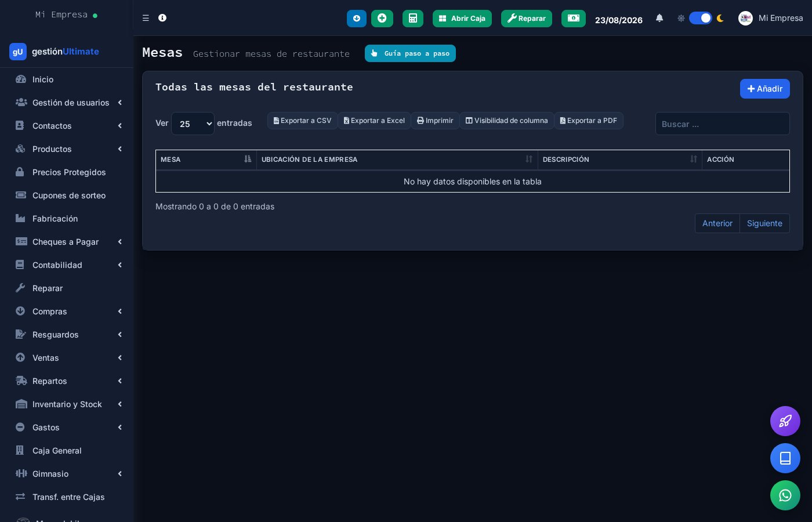
Task: Click Exportar a Excel button
Action: (374, 121)
